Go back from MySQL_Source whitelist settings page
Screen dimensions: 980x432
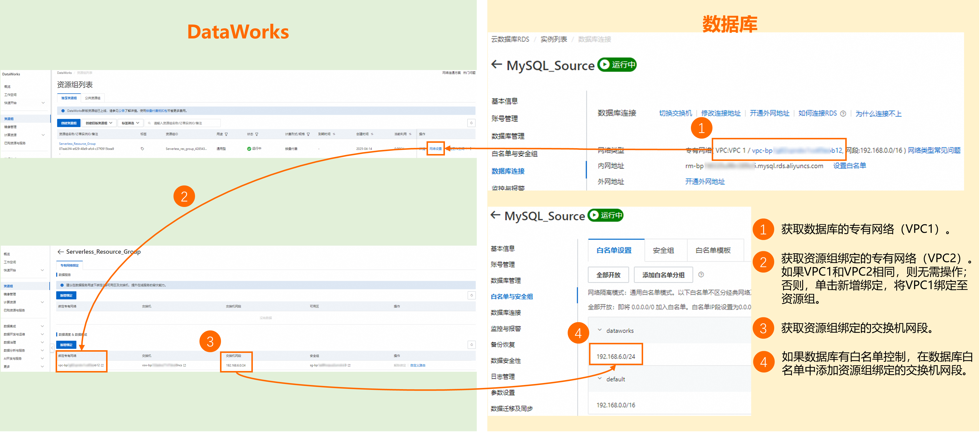click(x=495, y=215)
